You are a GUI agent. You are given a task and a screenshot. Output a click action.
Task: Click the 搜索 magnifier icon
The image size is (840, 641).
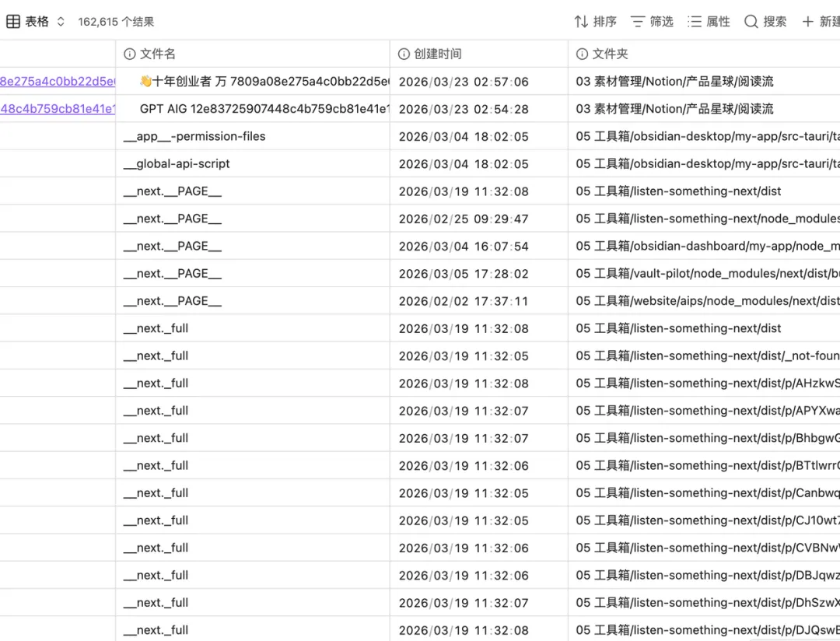point(751,22)
